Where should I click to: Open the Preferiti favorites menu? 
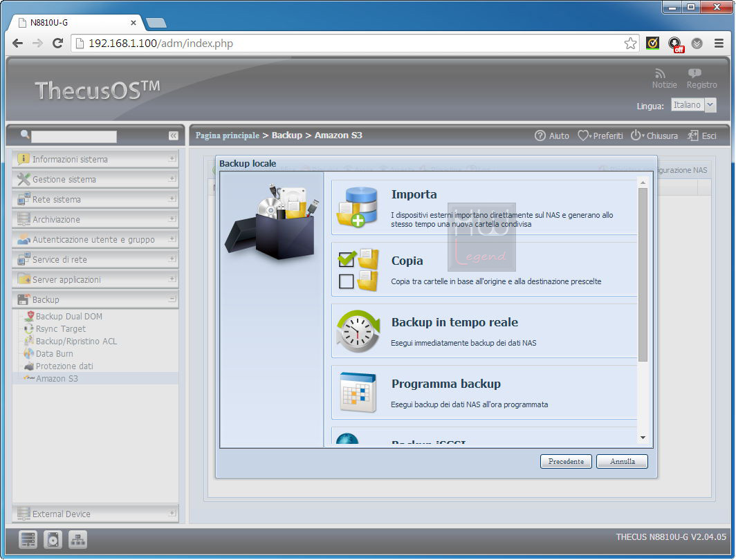click(600, 136)
